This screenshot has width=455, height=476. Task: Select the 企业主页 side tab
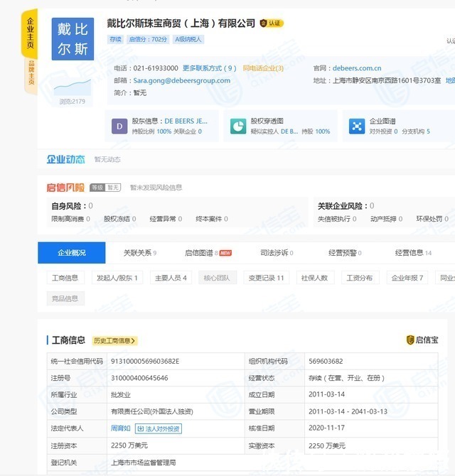[30, 33]
